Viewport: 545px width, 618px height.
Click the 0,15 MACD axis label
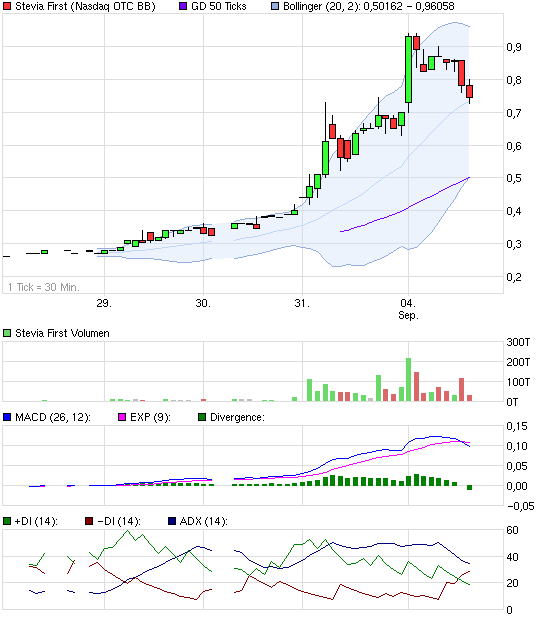(517, 426)
